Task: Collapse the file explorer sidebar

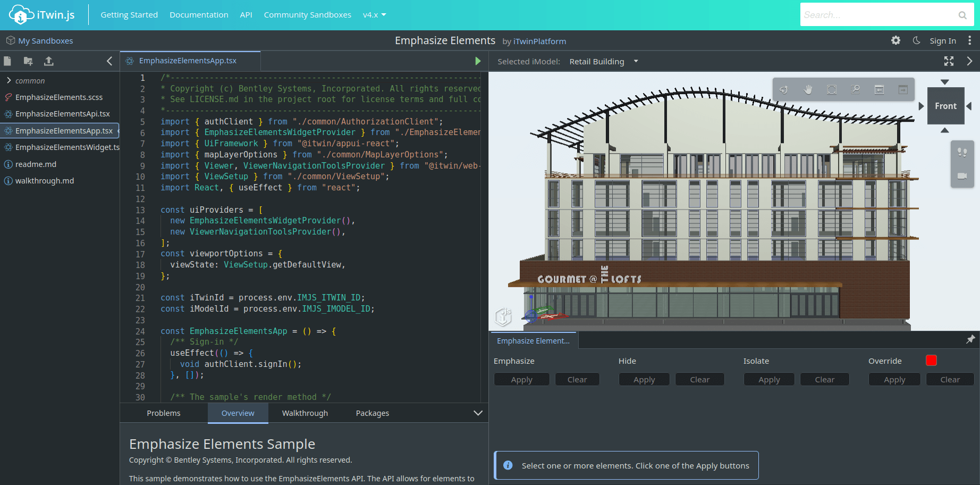Action: (x=109, y=61)
